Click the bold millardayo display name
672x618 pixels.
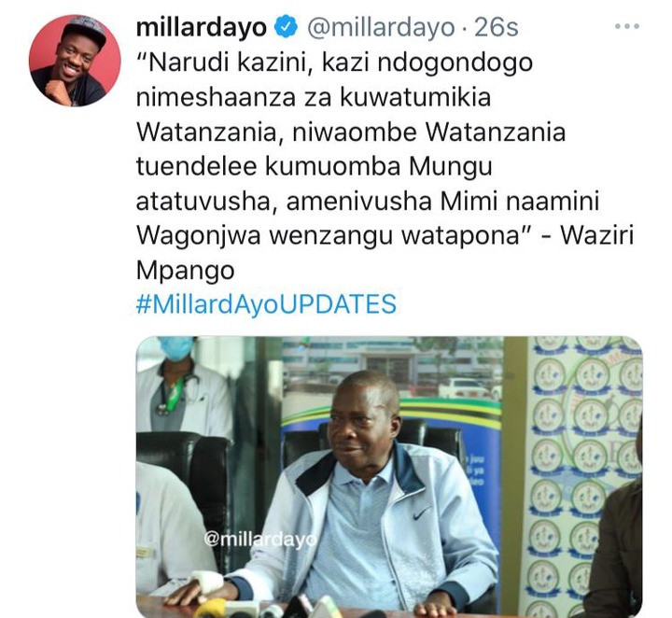pos(202,27)
